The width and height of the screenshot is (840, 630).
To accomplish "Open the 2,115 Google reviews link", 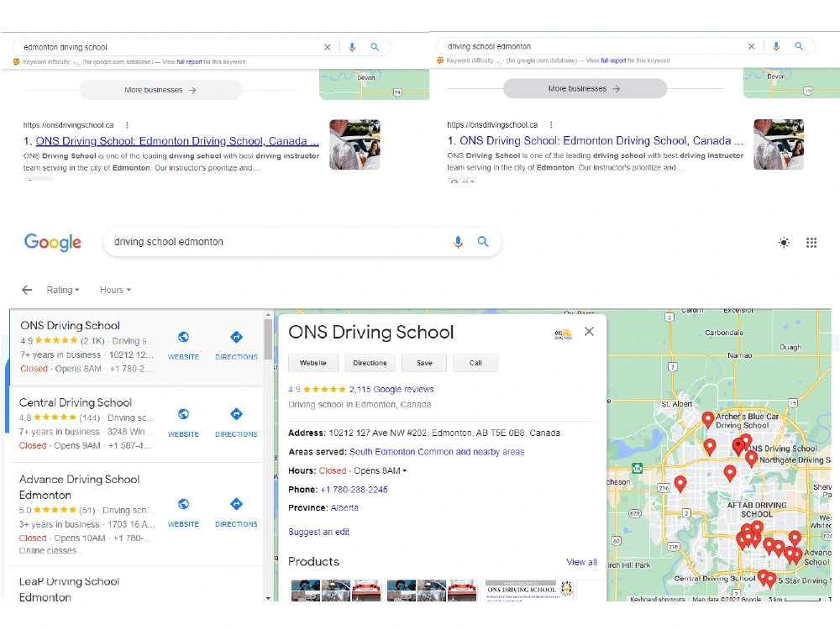I will click(391, 390).
